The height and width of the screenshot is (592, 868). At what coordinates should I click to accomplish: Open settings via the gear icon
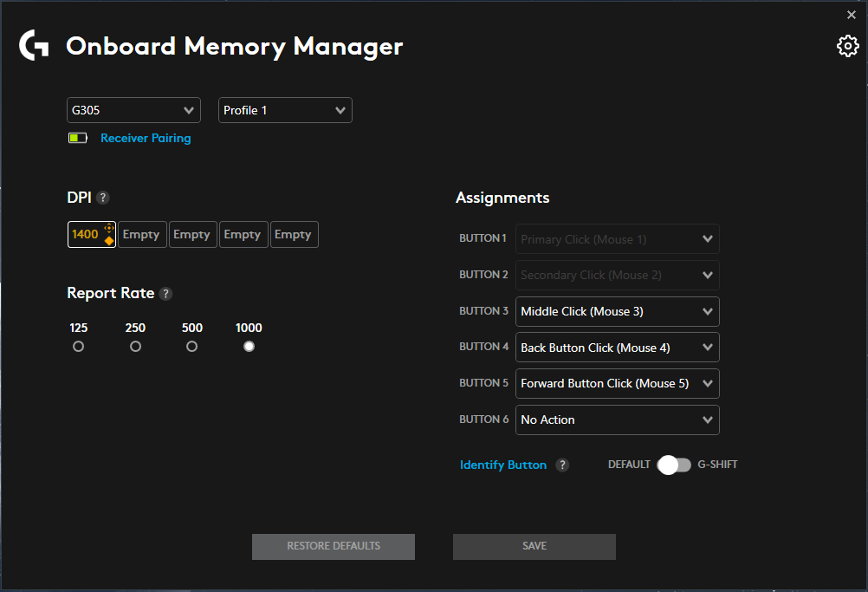pos(847,46)
